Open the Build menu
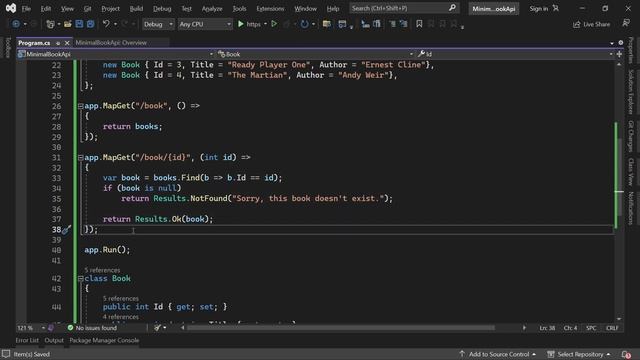 (x=136, y=8)
